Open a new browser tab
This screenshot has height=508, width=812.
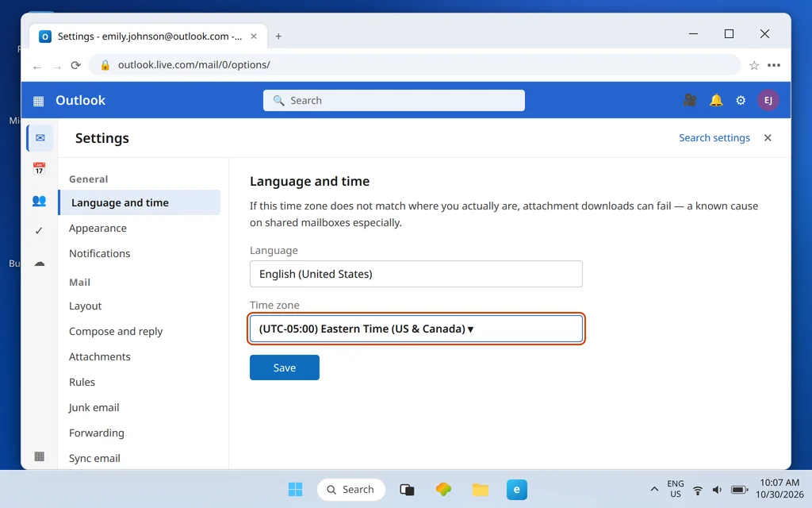coord(278,37)
